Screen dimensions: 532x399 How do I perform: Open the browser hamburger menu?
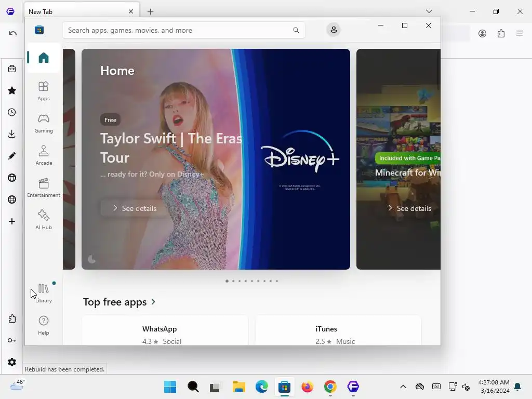point(520,33)
